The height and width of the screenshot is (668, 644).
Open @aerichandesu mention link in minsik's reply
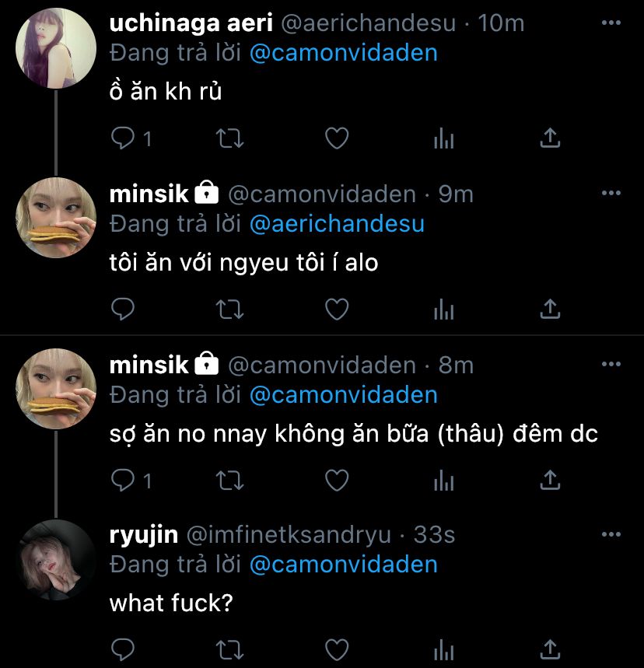(337, 224)
